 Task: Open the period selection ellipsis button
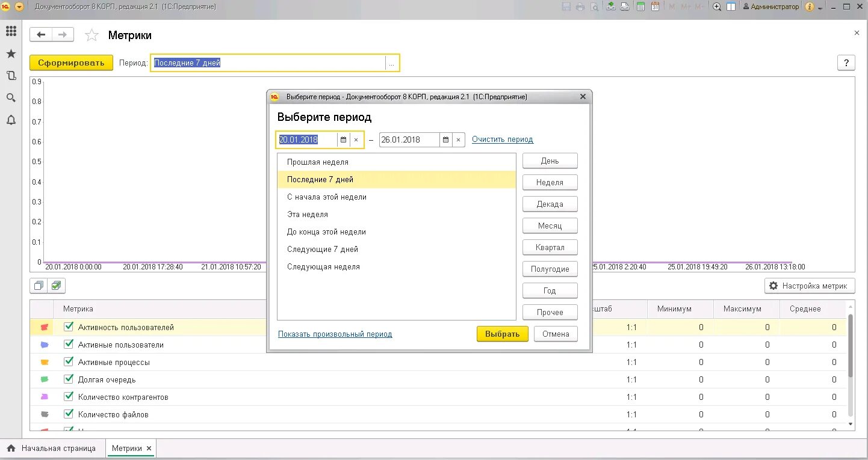tap(392, 63)
